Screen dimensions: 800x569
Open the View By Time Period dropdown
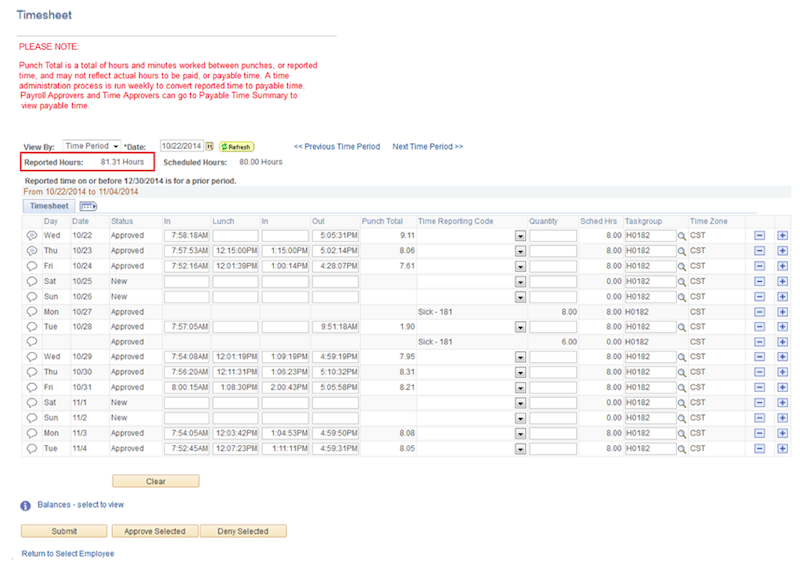point(92,146)
